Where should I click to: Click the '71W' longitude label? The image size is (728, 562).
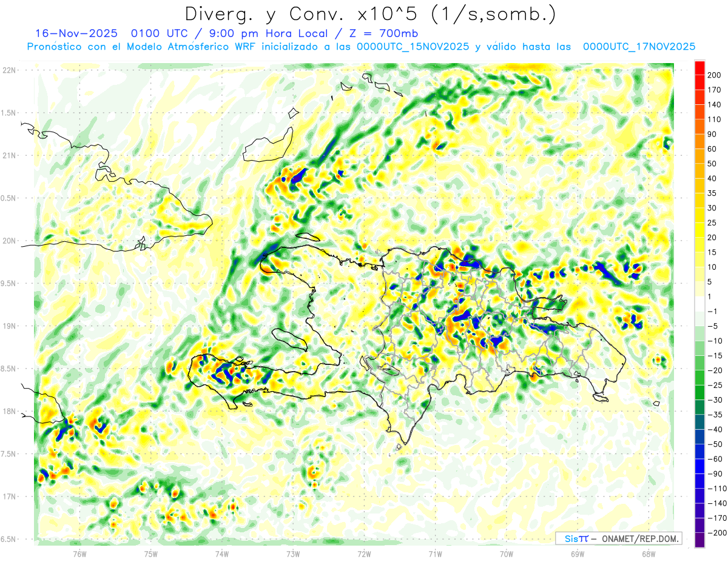click(435, 554)
